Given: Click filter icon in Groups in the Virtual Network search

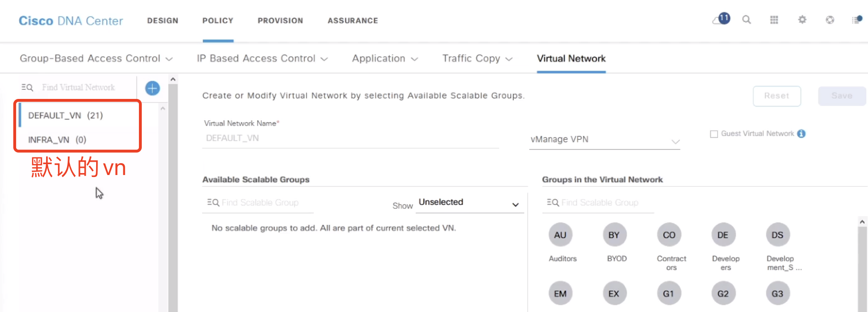Looking at the screenshot, I should [552, 203].
